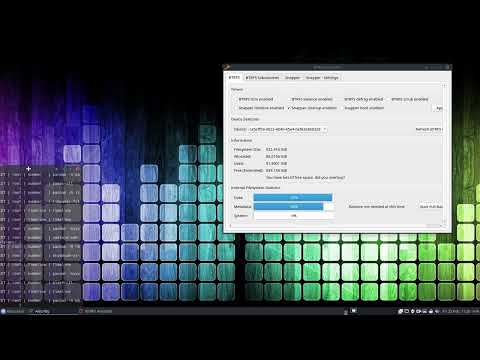Click the Metadata usage progress bar
This screenshot has width=480, height=360.
pos(293,207)
